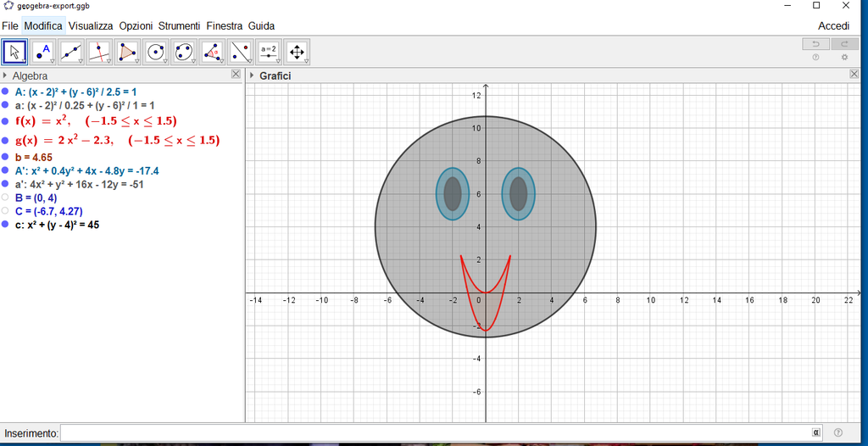
Task: Pick the Perpendicular Line tool
Action: coord(99,53)
